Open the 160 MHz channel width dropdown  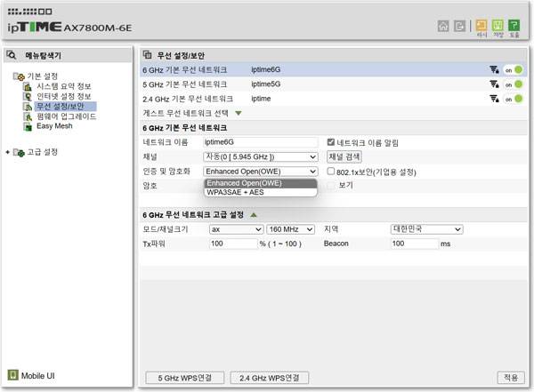(292, 228)
